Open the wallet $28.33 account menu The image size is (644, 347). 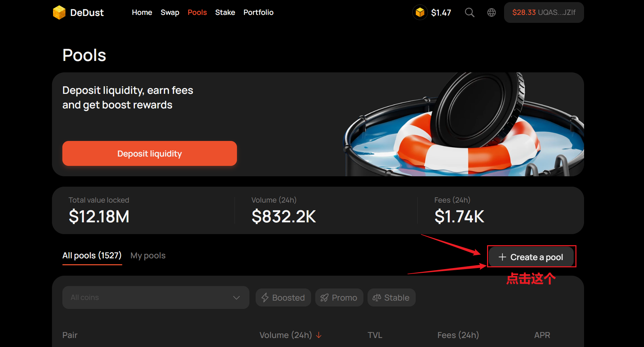pos(544,13)
